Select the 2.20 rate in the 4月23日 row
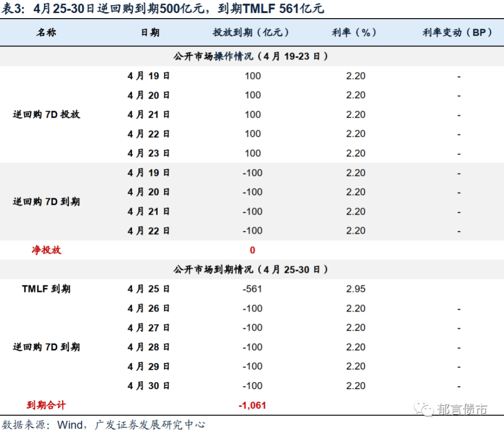 (x=355, y=153)
